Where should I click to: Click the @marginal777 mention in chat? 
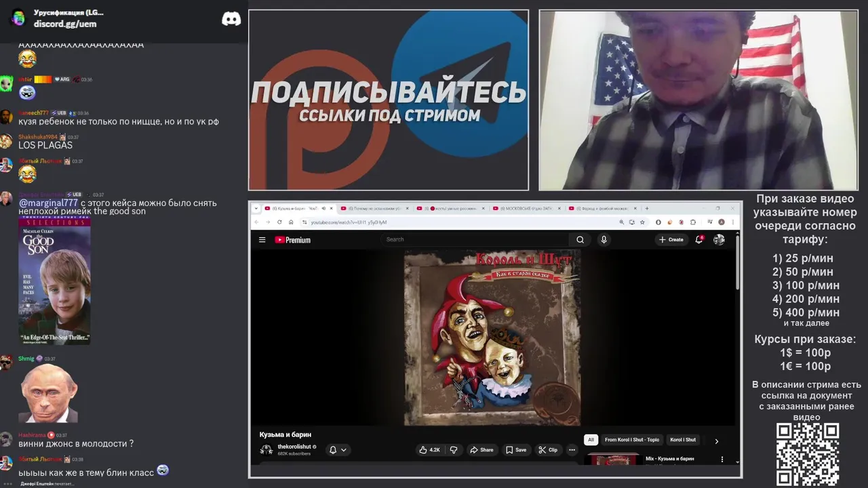48,203
